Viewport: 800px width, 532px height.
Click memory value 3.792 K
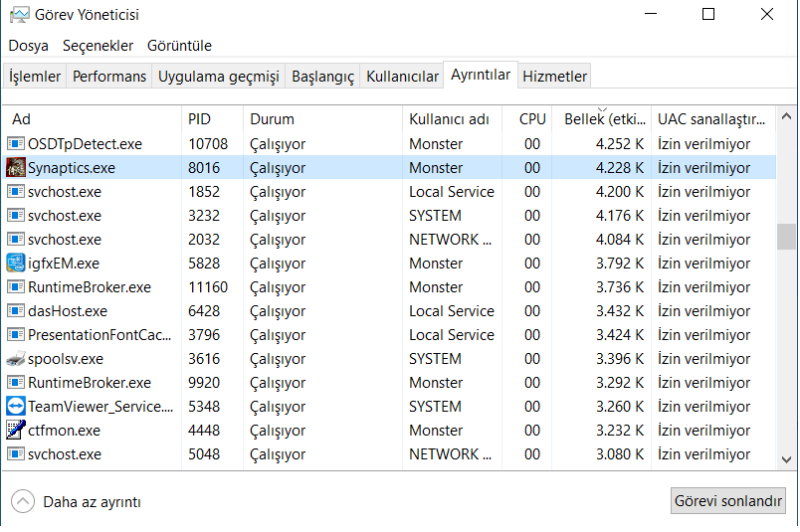click(620, 264)
